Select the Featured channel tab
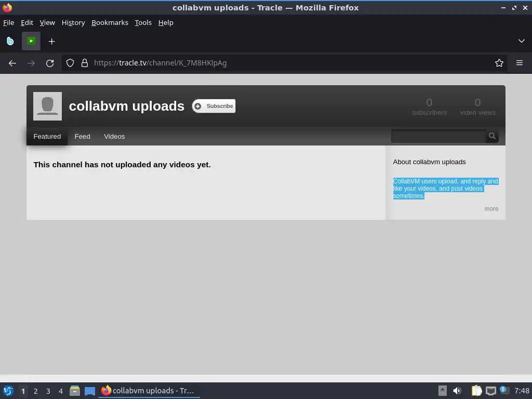532x399 pixels. (x=47, y=137)
